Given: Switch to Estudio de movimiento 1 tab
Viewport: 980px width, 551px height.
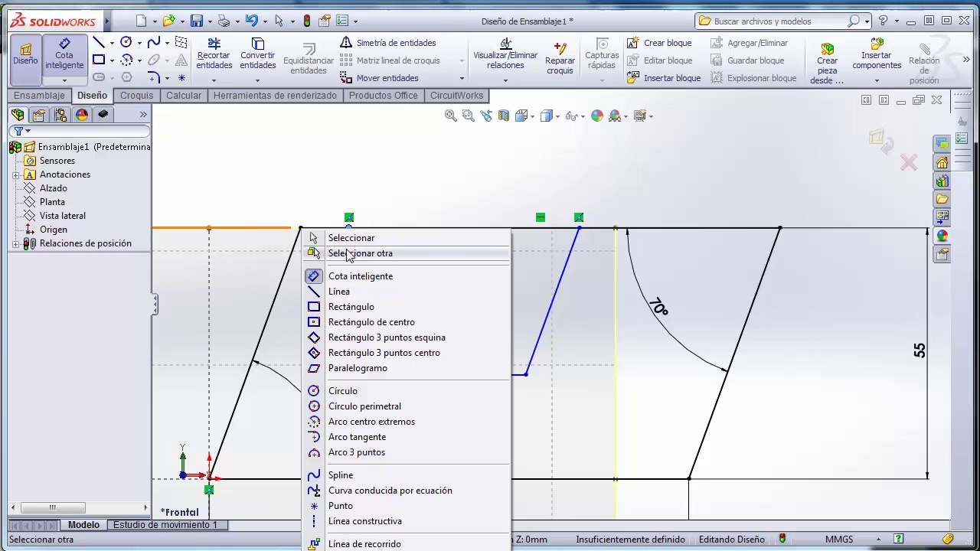Looking at the screenshot, I should click(165, 525).
